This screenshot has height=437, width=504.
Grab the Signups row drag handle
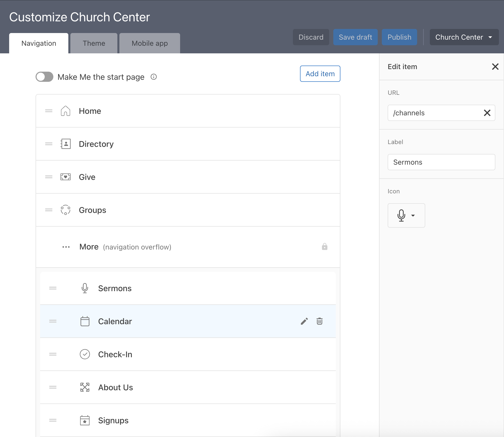(53, 420)
